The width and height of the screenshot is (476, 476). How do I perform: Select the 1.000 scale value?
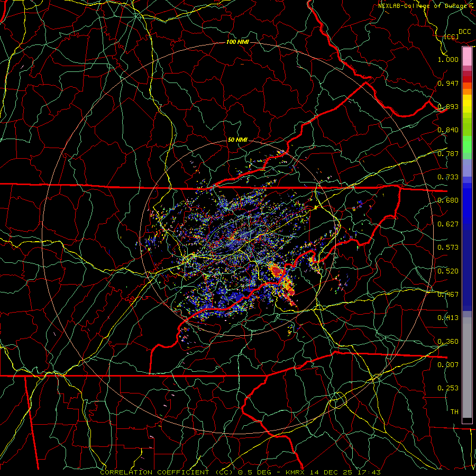pyautogui.click(x=448, y=59)
